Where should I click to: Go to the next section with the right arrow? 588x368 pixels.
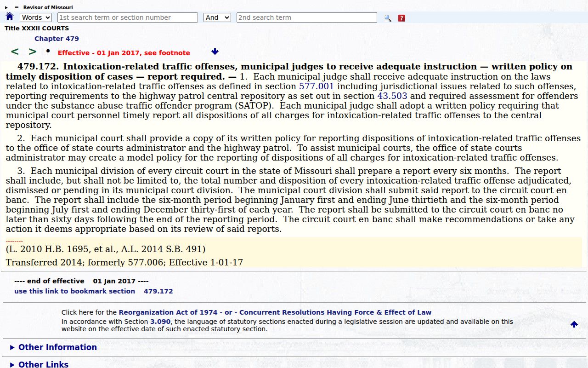pyautogui.click(x=33, y=52)
